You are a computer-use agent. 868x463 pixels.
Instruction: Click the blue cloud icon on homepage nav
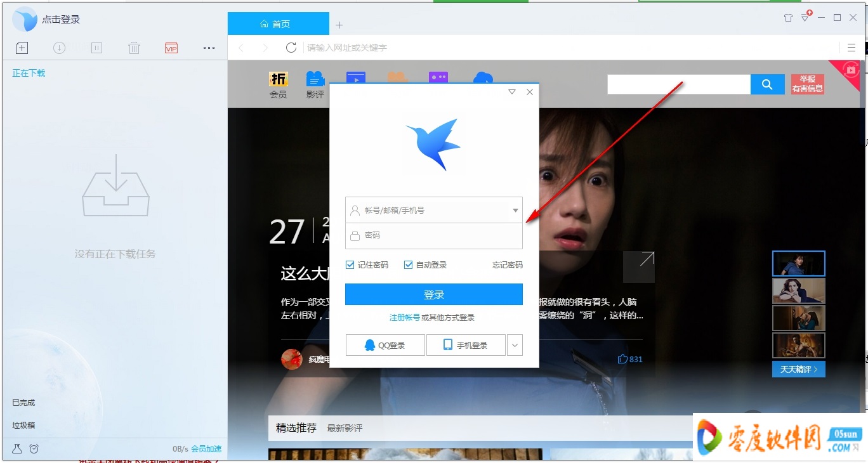(483, 77)
